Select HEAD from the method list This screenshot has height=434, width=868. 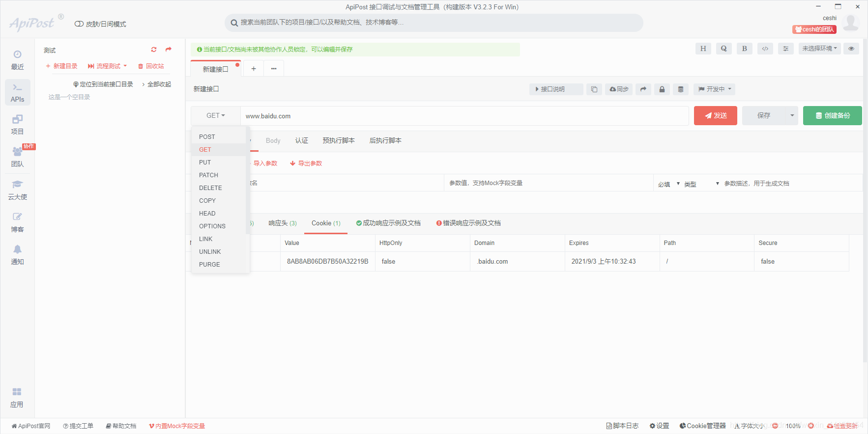[x=219, y=214]
